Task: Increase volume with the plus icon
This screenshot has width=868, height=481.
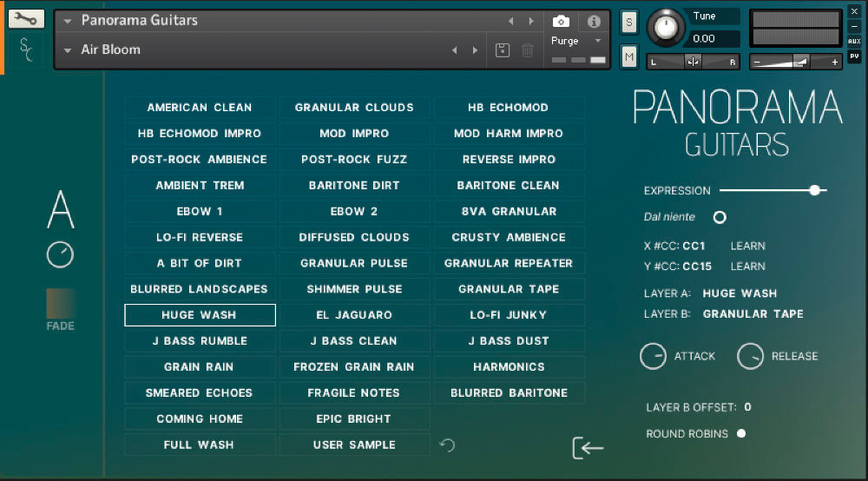Action: point(834,62)
